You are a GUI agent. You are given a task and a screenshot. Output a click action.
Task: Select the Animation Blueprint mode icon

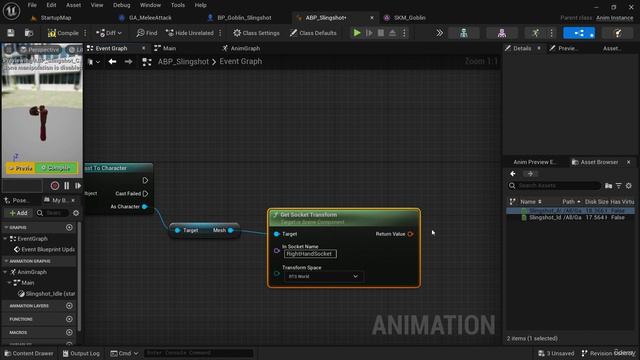(x=579, y=33)
